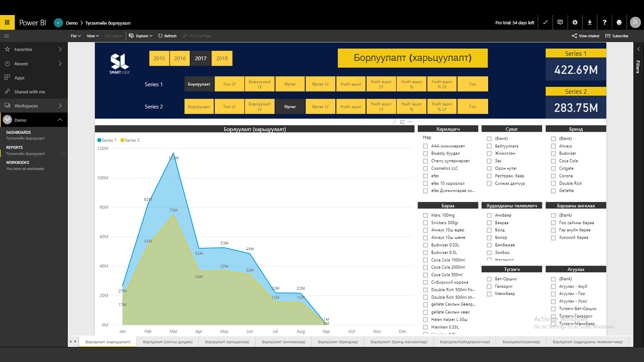Check the Cosmetics LLC checkbox
This screenshot has height=362, width=644.
425,168
